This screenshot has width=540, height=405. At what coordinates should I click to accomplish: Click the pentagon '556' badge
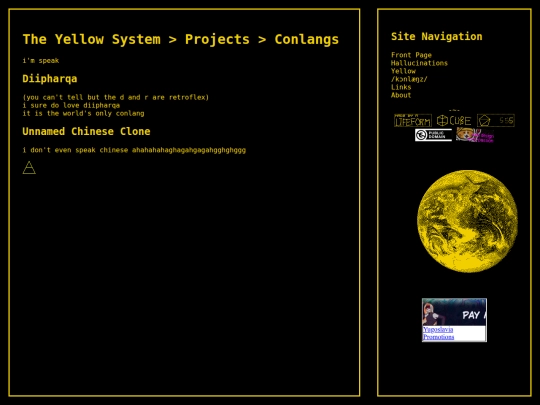click(496, 121)
